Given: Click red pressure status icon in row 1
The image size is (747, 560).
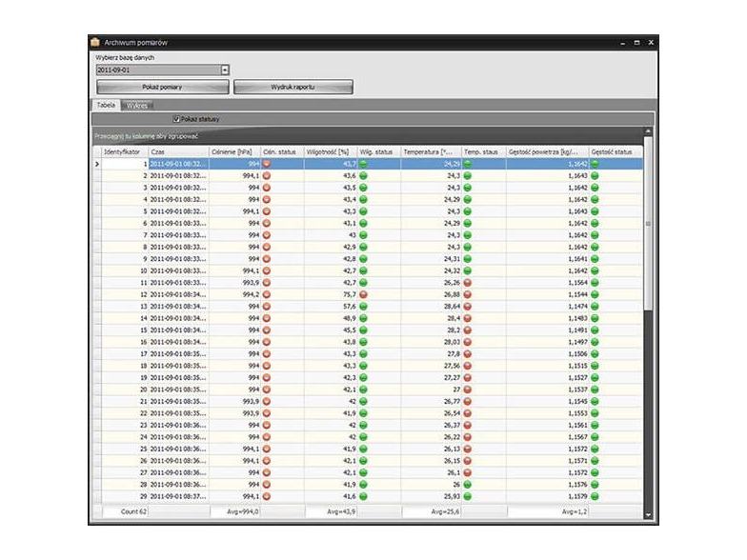Looking at the screenshot, I should (267, 164).
